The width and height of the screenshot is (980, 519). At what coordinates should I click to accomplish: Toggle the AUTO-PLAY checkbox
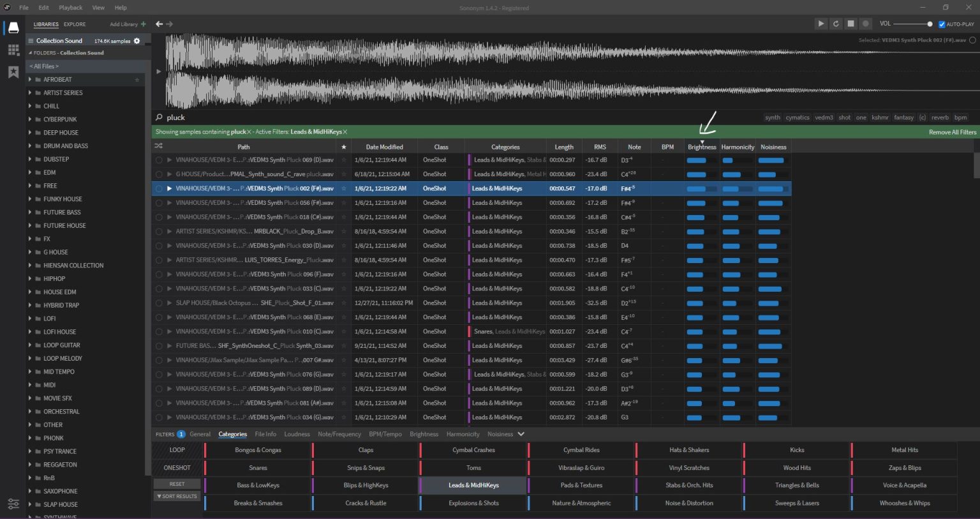pos(942,24)
